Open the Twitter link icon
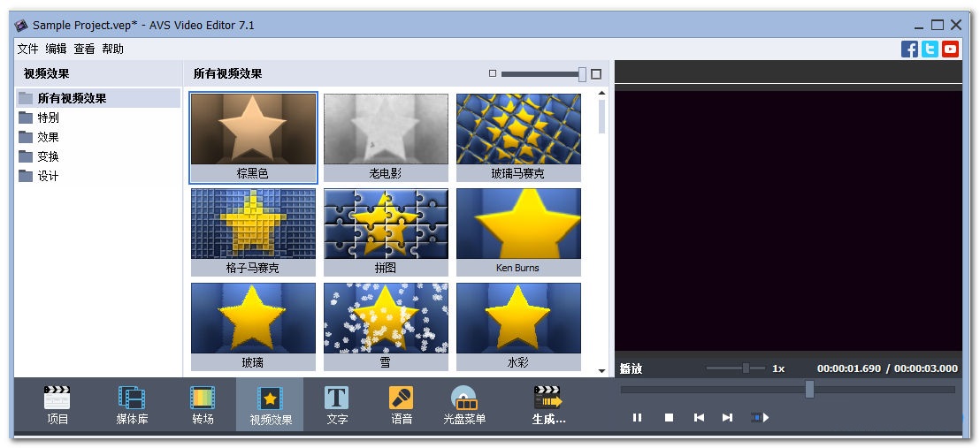 click(930, 49)
